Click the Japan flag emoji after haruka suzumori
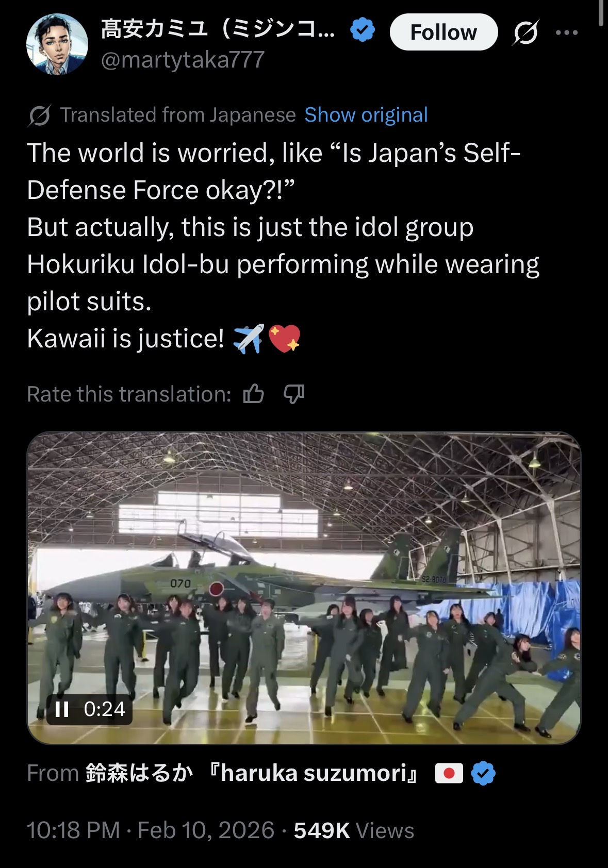 449,773
